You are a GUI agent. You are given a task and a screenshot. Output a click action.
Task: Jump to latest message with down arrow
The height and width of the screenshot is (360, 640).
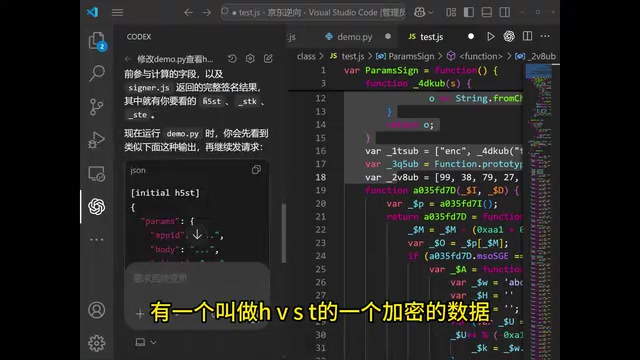pyautogui.click(x=197, y=234)
